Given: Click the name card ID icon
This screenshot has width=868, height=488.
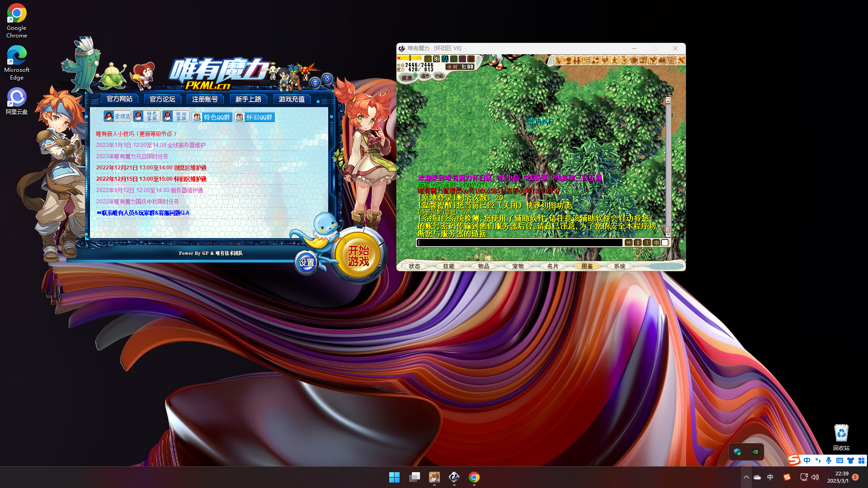Looking at the screenshot, I should tap(586, 60).
